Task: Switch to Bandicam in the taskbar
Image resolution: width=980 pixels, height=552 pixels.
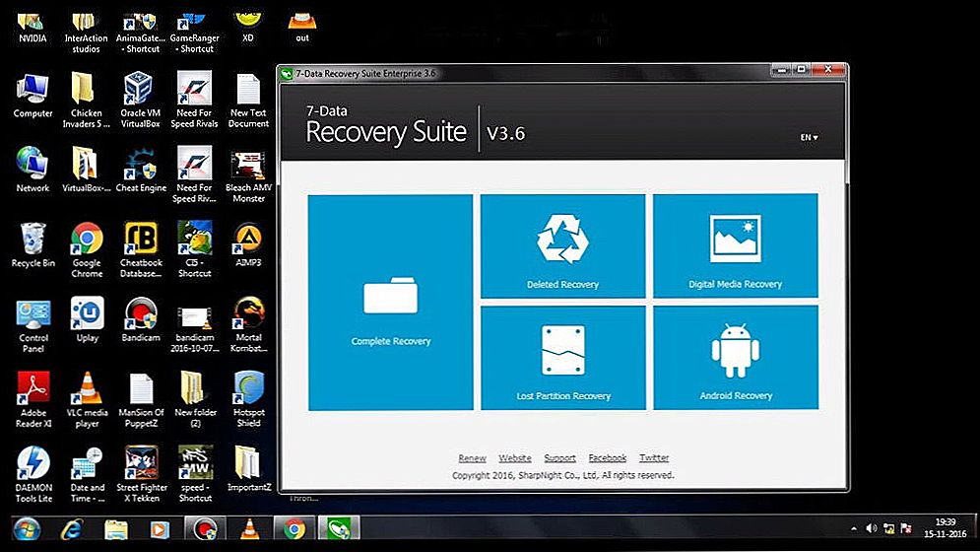Action: coord(205,529)
